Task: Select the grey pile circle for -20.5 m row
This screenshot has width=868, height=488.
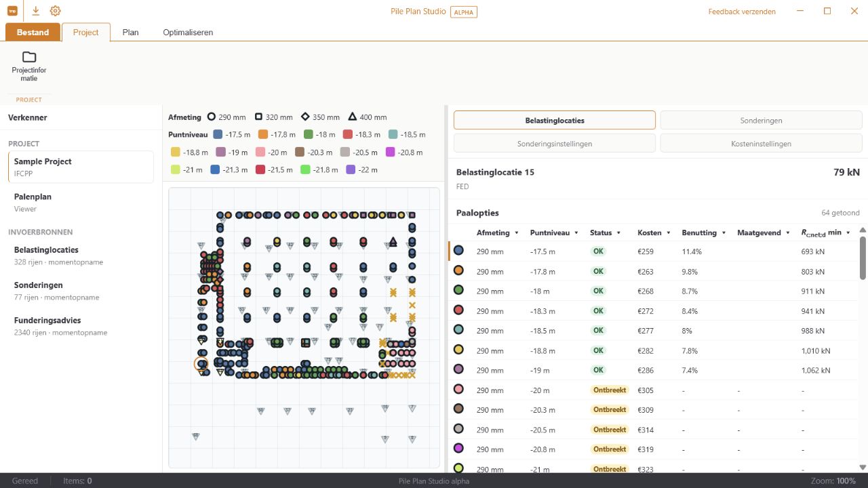Action: coord(458,429)
